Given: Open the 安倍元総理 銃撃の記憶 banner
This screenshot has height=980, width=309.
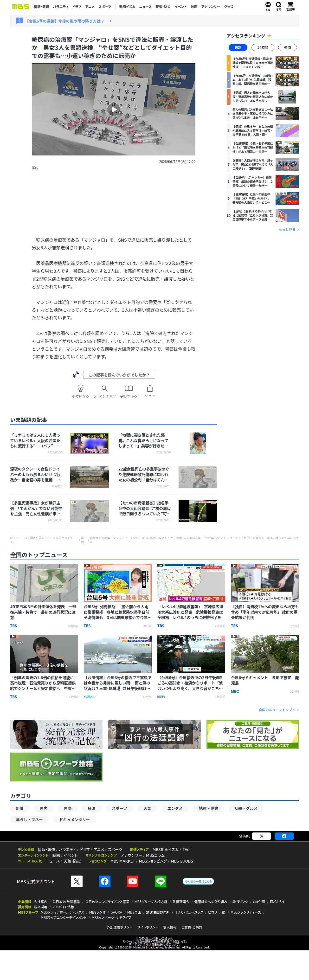Looking at the screenshot, I should (56, 734).
